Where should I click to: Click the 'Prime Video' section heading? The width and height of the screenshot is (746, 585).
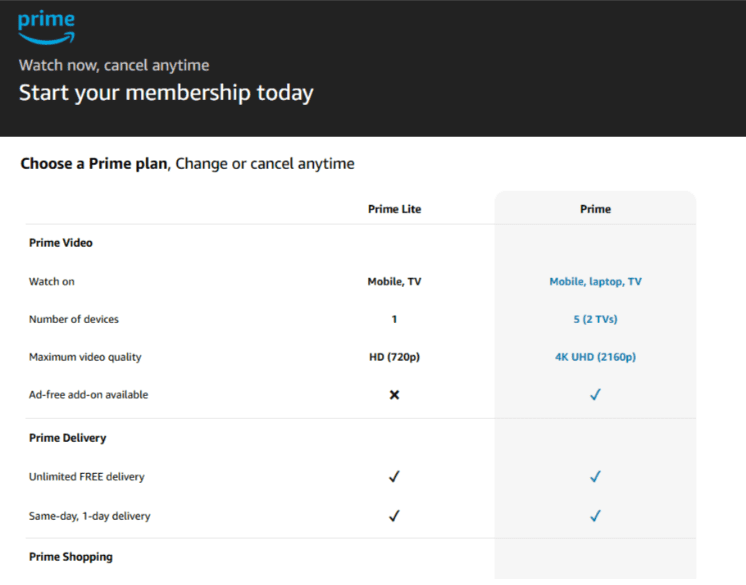(x=61, y=243)
